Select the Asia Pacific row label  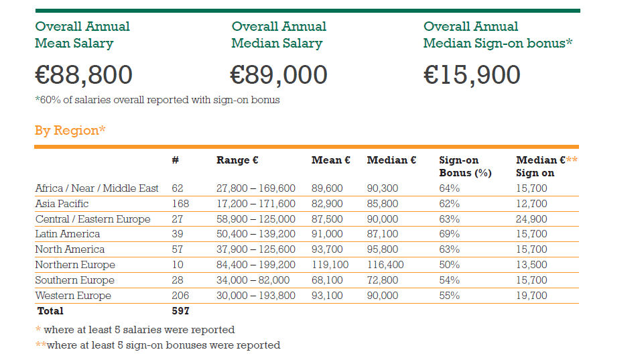pos(62,204)
